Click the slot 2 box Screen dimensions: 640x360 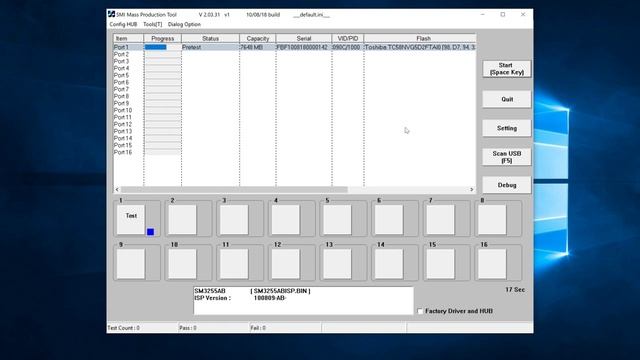pyautogui.click(x=182, y=219)
